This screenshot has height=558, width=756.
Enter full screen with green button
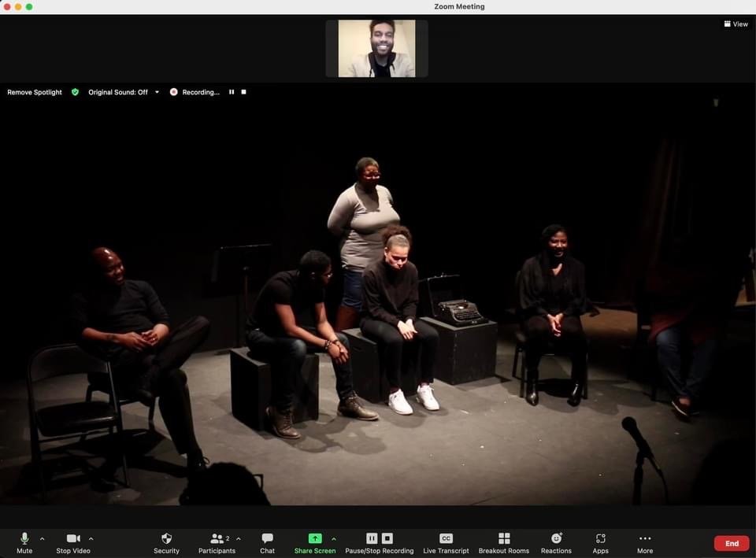point(29,7)
